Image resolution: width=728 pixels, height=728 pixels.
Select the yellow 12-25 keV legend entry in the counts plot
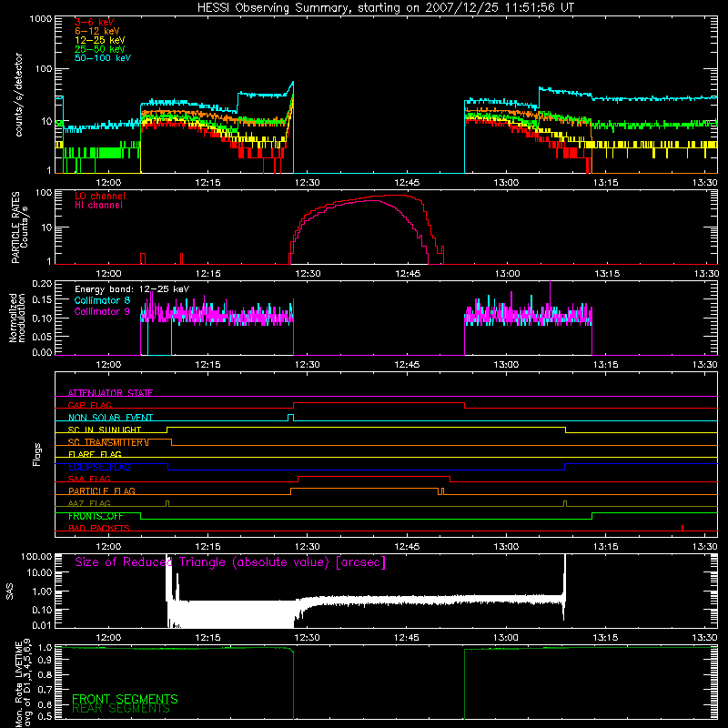[x=100, y=40]
